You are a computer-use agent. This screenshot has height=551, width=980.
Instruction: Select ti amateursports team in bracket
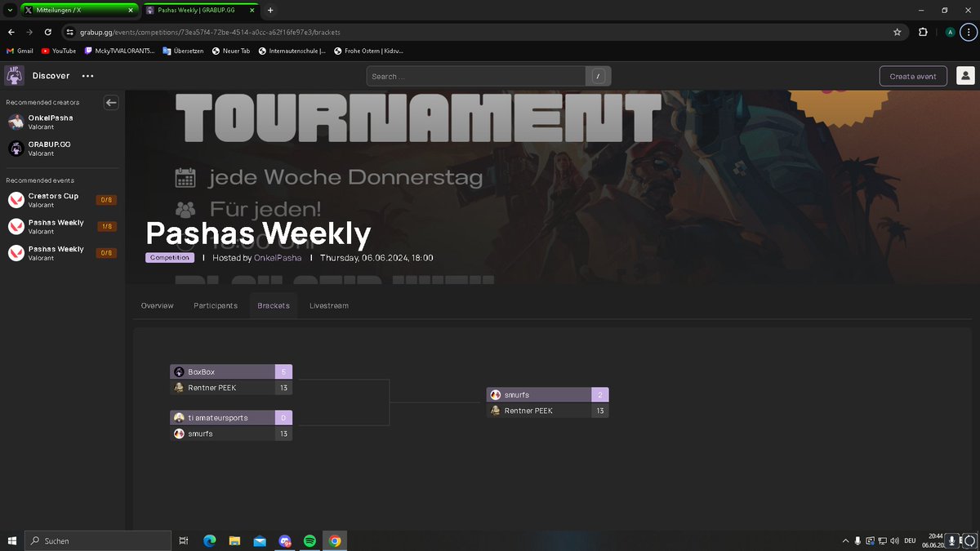click(231, 418)
